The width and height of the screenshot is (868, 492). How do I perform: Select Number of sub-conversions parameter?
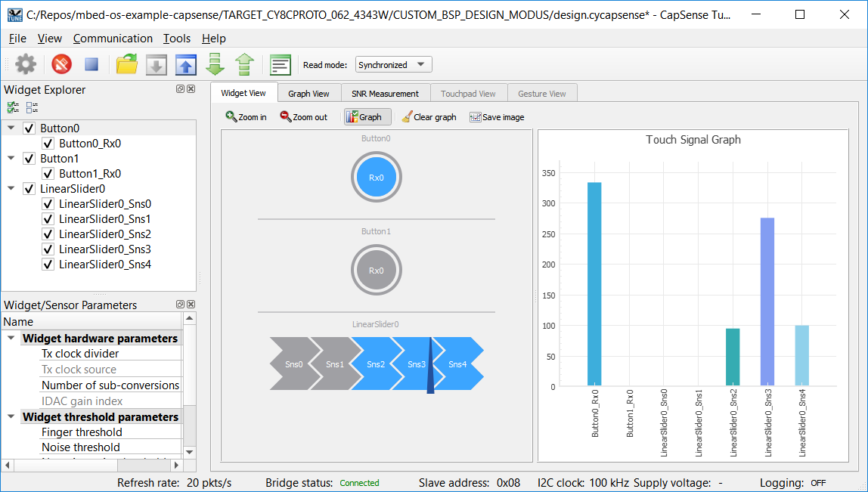coord(110,385)
